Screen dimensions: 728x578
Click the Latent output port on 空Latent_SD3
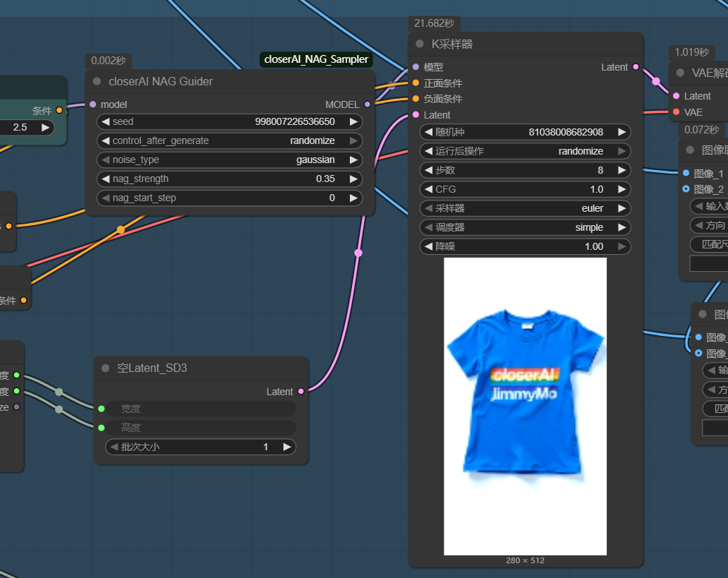coord(301,391)
